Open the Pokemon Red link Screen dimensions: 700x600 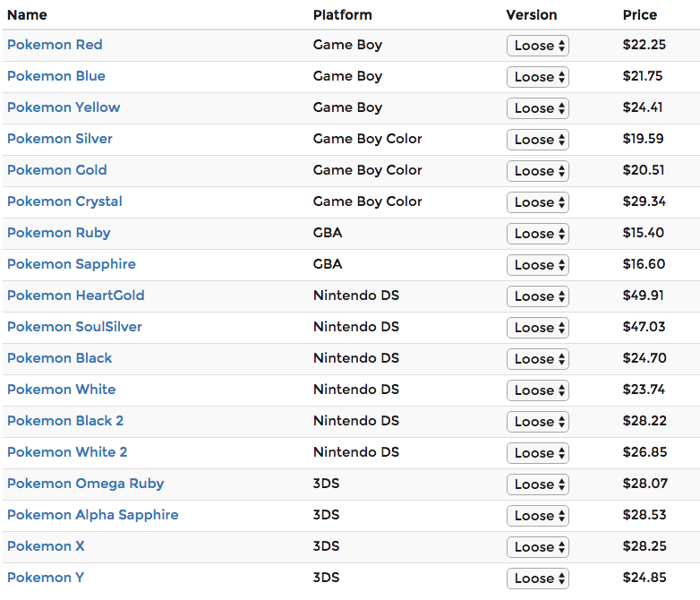point(55,45)
